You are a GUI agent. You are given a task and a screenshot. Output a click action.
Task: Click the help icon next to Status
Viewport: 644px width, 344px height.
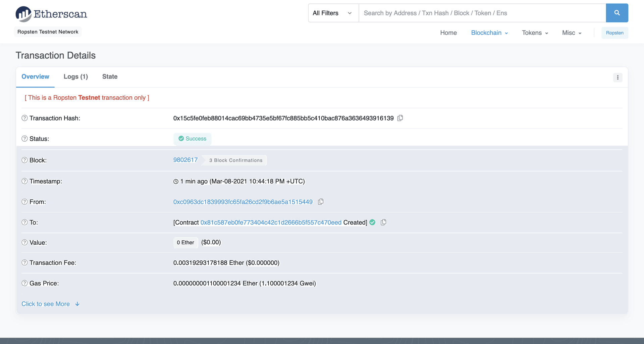24,139
